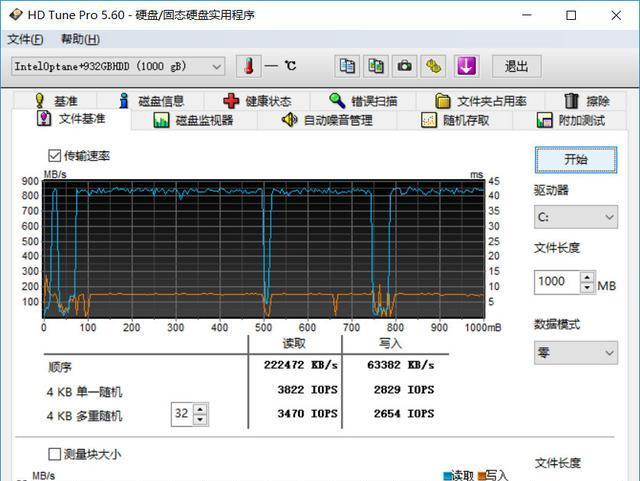Switch to 随机存取 random access tab
The width and height of the screenshot is (640, 481).
tap(455, 120)
